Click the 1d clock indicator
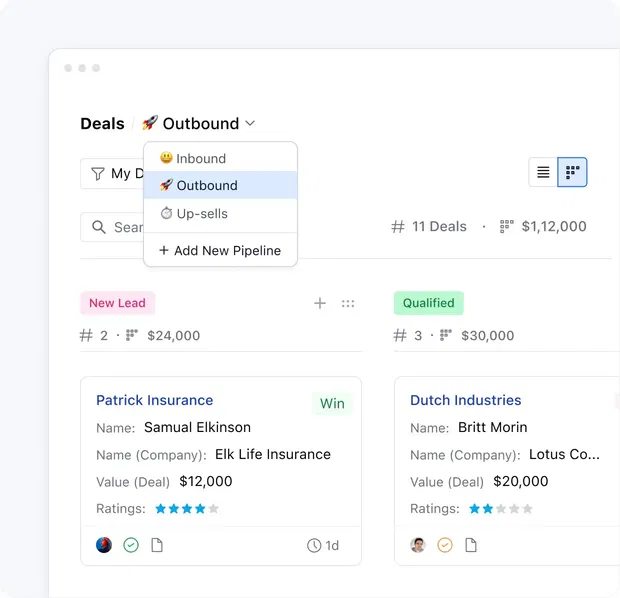The height and width of the screenshot is (598, 620). click(323, 545)
